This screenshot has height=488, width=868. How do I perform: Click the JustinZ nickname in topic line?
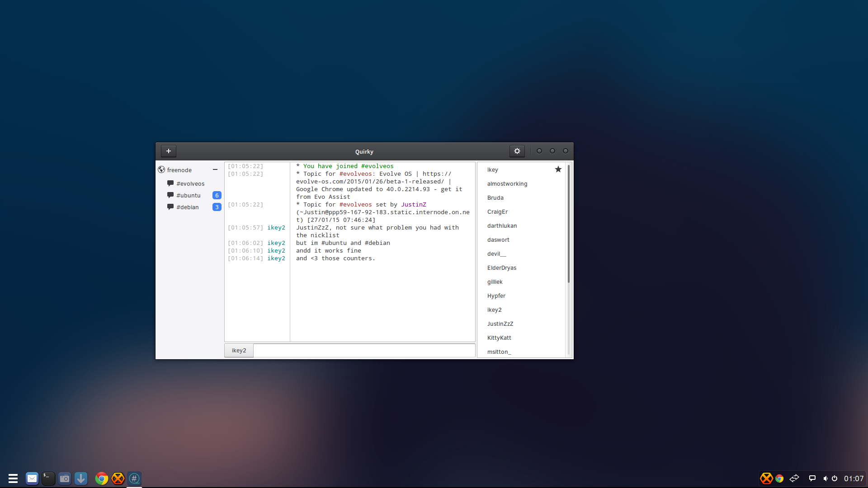(414, 205)
